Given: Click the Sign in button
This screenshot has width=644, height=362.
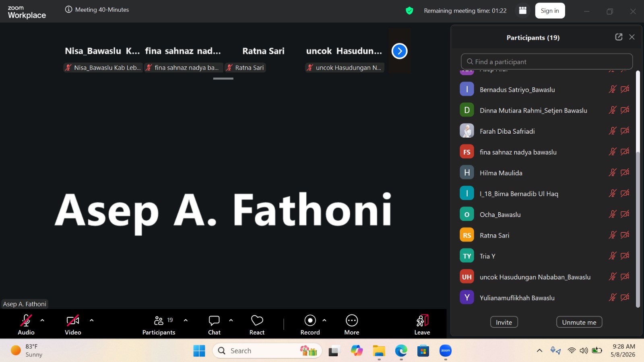Looking at the screenshot, I should click(550, 11).
